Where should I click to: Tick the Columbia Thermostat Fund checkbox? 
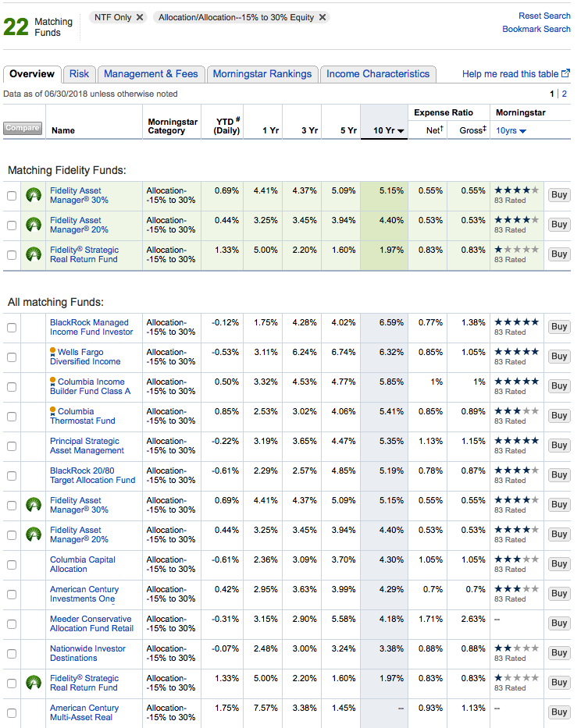[x=12, y=417]
